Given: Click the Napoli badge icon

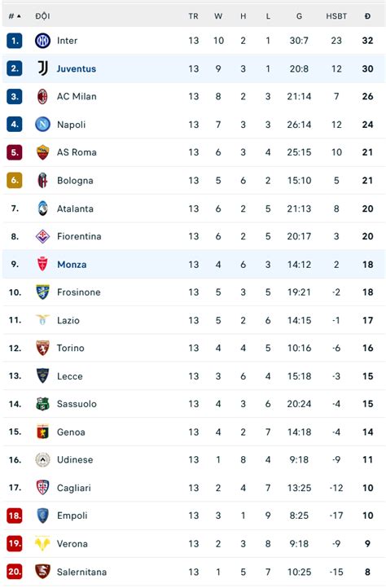Looking at the screenshot, I should coord(43,124).
